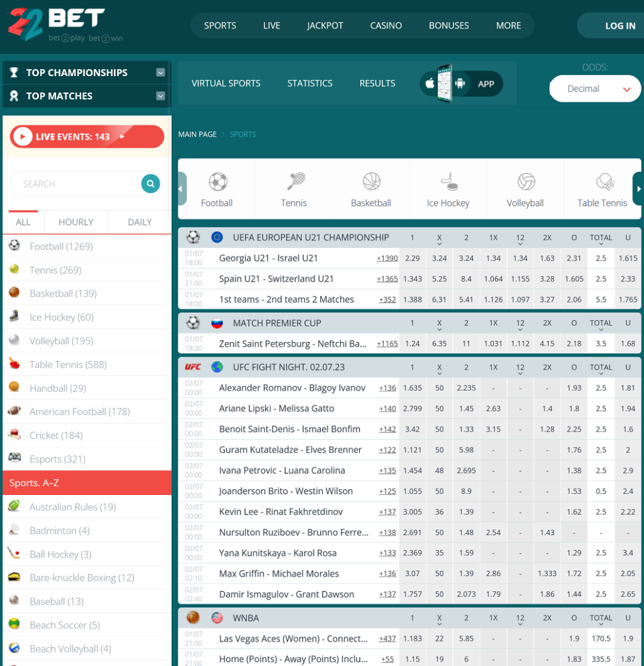644x666 pixels.
Task: Click the trophy icon for Top Championships
Action: tap(14, 72)
